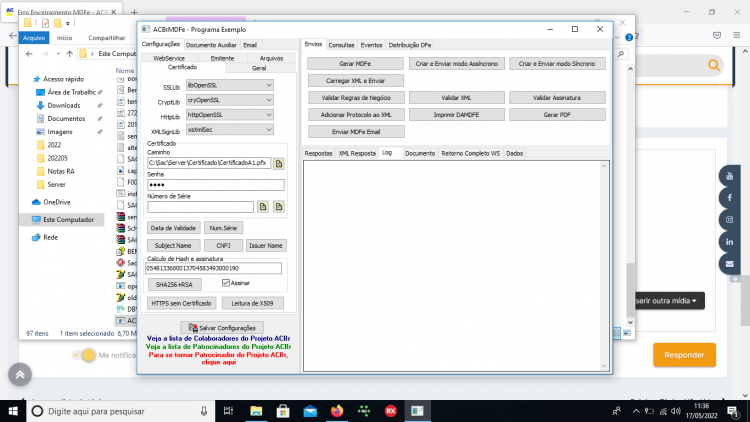This screenshot has height=422, width=750.
Task: Open the Facebook social sidebar icon
Action: (729, 198)
